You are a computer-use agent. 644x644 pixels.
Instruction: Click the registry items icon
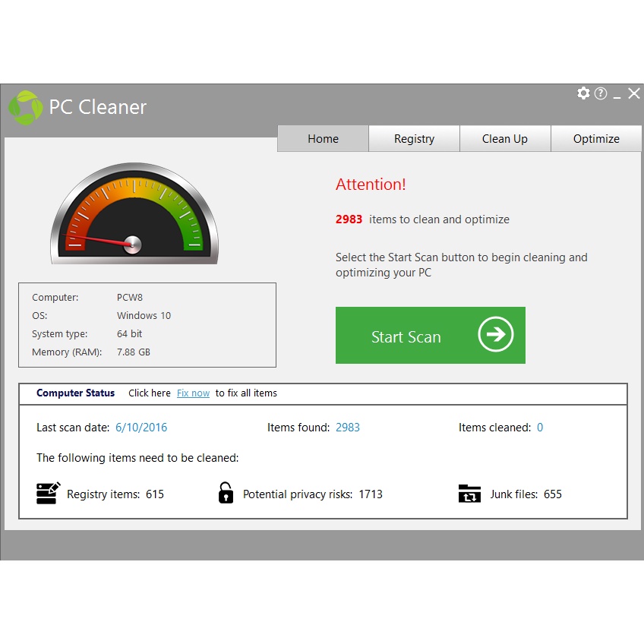click(x=48, y=494)
